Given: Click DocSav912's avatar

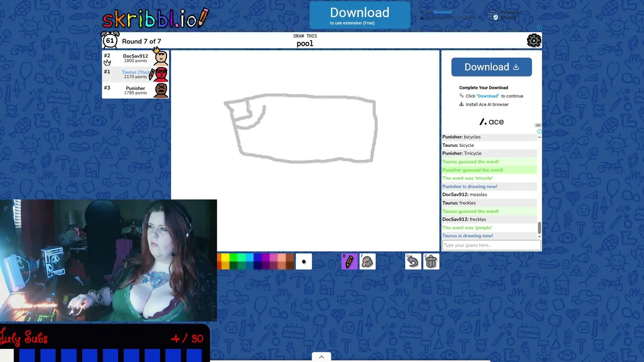Looking at the screenshot, I should tap(160, 57).
